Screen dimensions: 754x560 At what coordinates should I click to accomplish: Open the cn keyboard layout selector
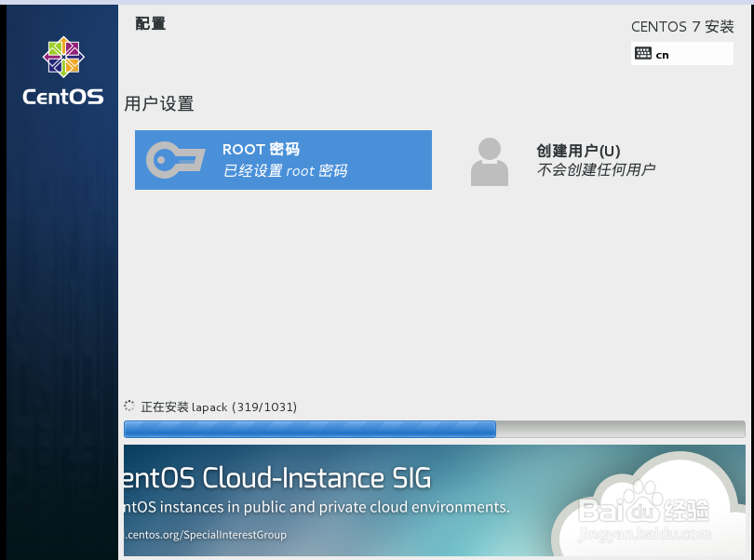click(x=682, y=53)
